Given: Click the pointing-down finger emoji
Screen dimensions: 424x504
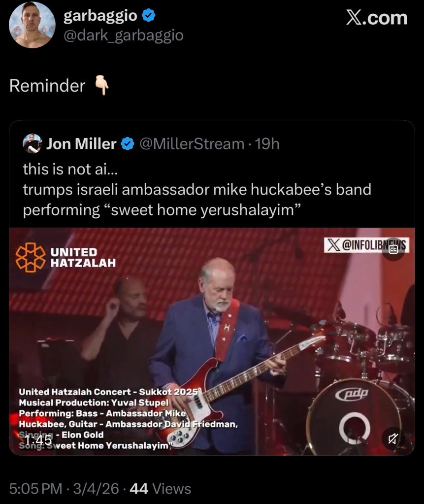Looking at the screenshot, I should [x=101, y=85].
